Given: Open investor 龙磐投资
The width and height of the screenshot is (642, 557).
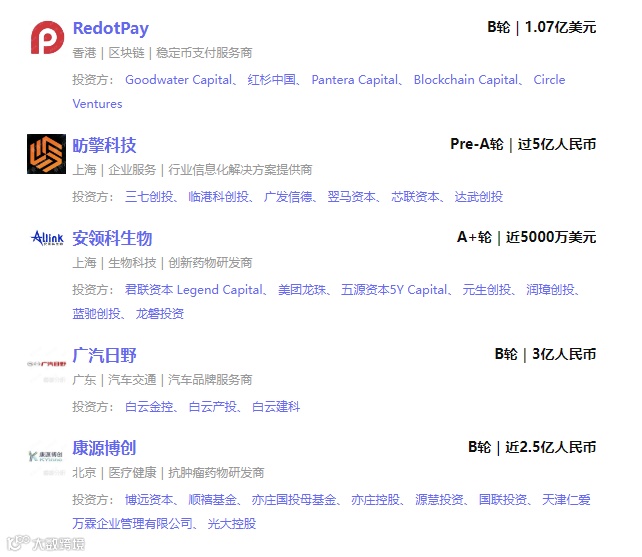Looking at the screenshot, I should coord(160,314).
